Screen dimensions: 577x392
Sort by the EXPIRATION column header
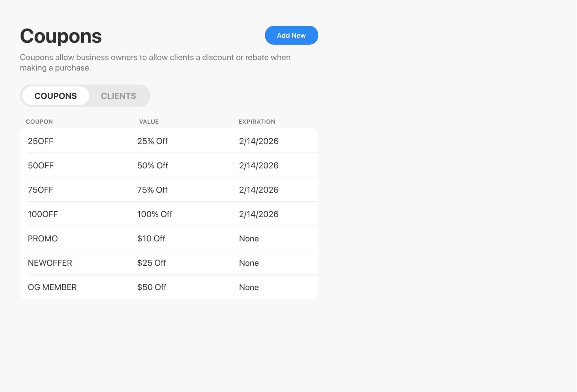[x=257, y=121]
